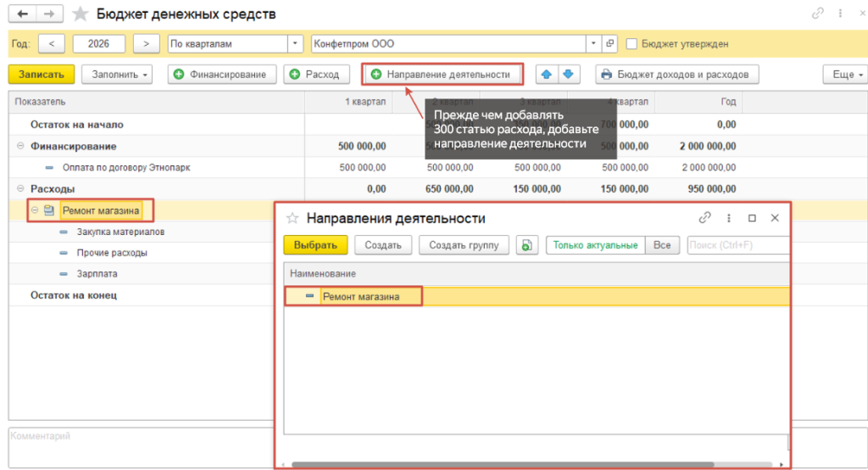Click the Выбрать button
Viewport: 868px width, 470px height.
coord(315,245)
